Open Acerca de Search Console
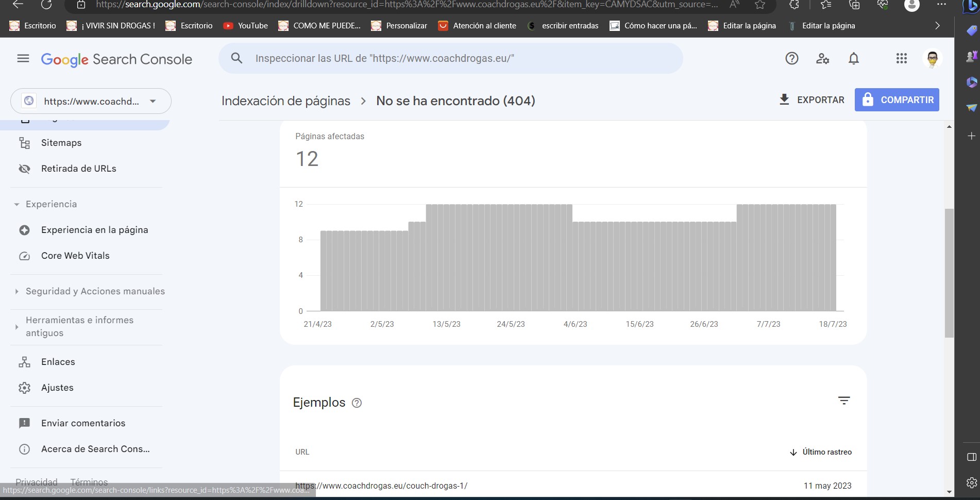This screenshot has width=980, height=500. tap(95, 449)
